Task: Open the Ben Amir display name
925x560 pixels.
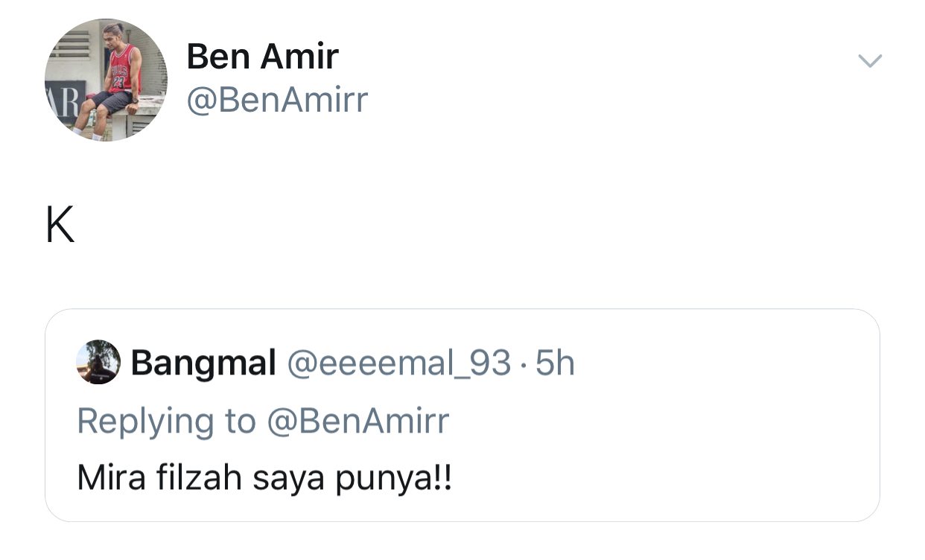Action: point(262,57)
